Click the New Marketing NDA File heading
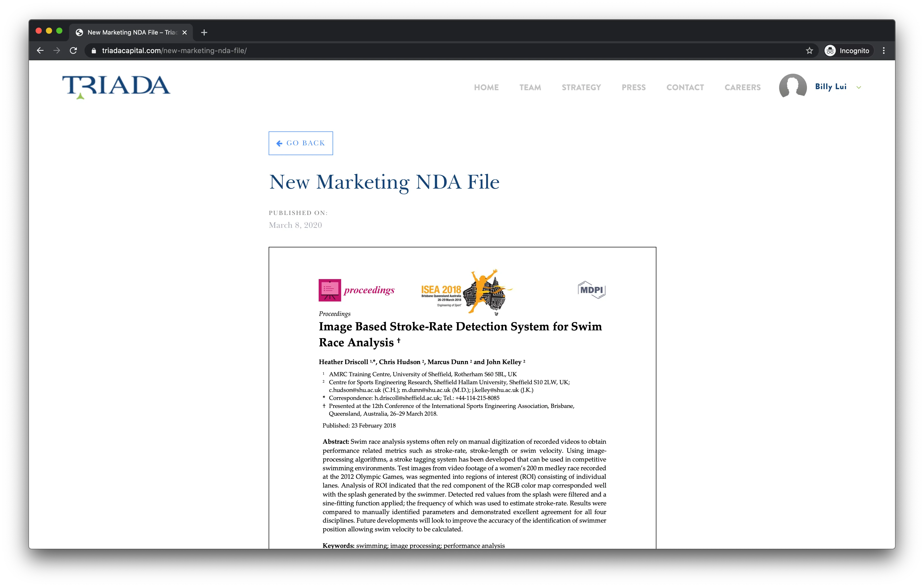The width and height of the screenshot is (924, 587). pos(384,182)
